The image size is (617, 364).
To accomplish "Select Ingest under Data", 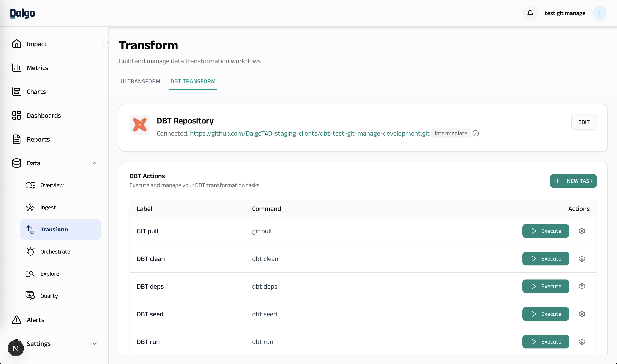I will point(48,208).
